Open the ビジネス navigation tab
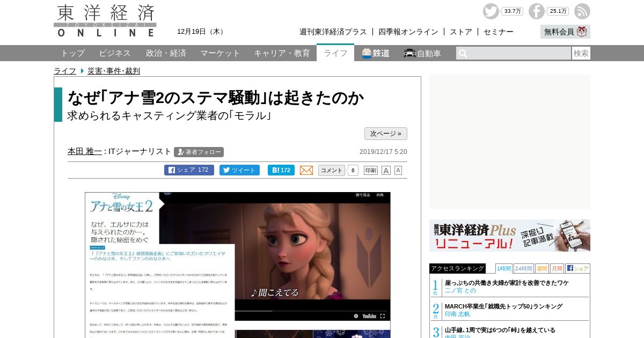The image size is (644, 338). click(x=115, y=53)
